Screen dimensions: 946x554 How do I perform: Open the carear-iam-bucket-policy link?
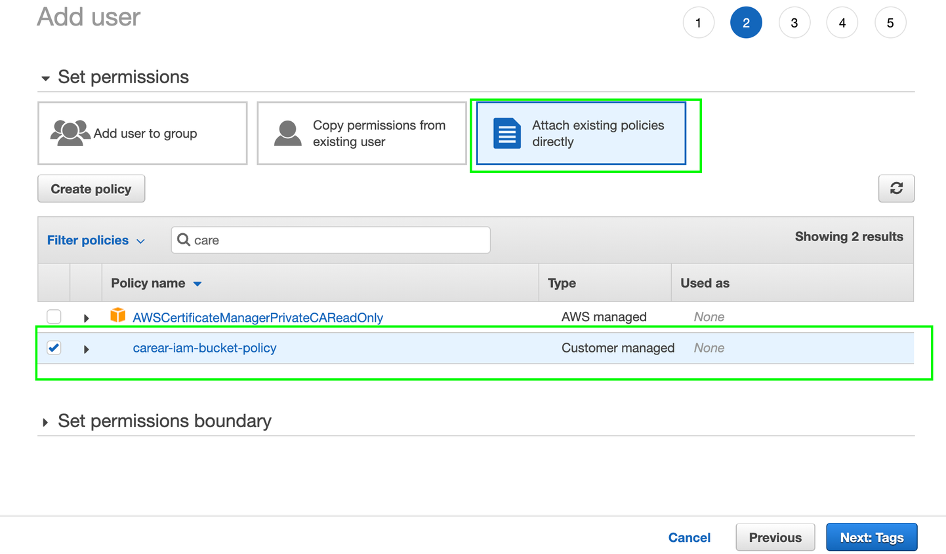tap(205, 348)
